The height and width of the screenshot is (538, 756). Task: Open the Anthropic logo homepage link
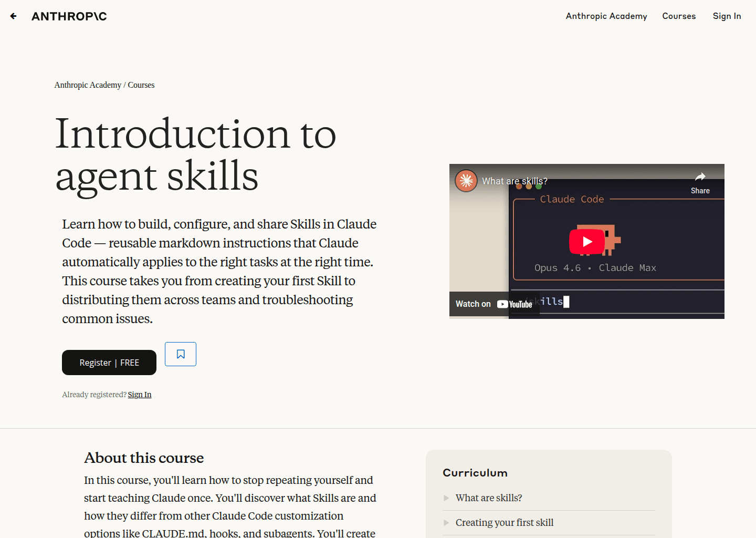tap(69, 16)
